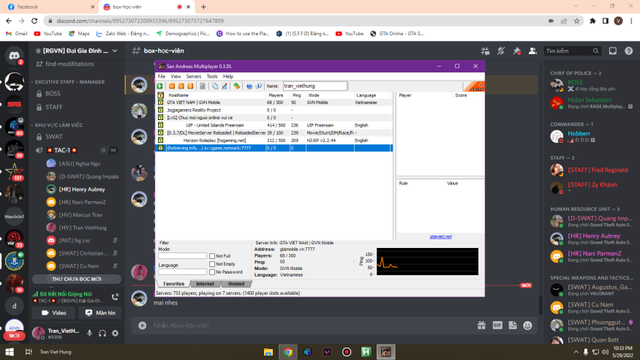Image resolution: width=640 pixels, height=360 pixels.
Task: Open the File menu in SA-MP
Action: coord(162,76)
